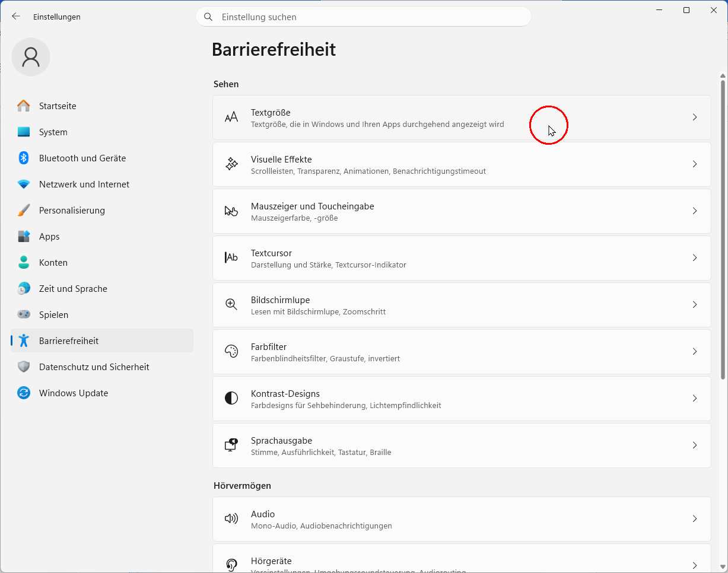Click the Textgröße AA icon
728x573 pixels.
[231, 117]
